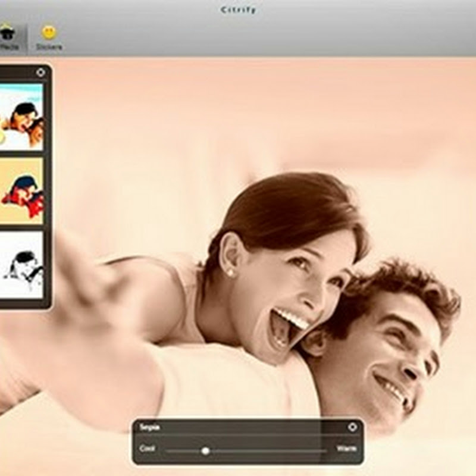Click the Warm label on the slider
The image size is (476, 476).
[x=346, y=449]
